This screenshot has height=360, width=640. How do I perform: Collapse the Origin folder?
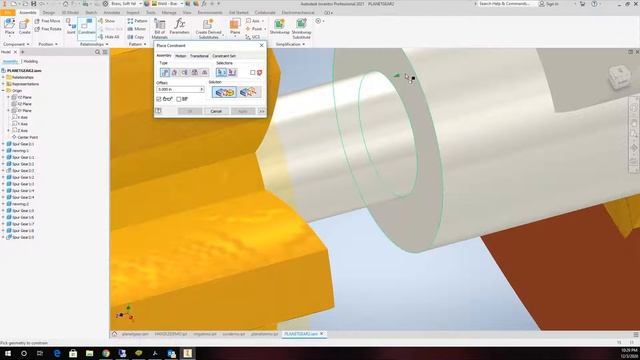3,91
